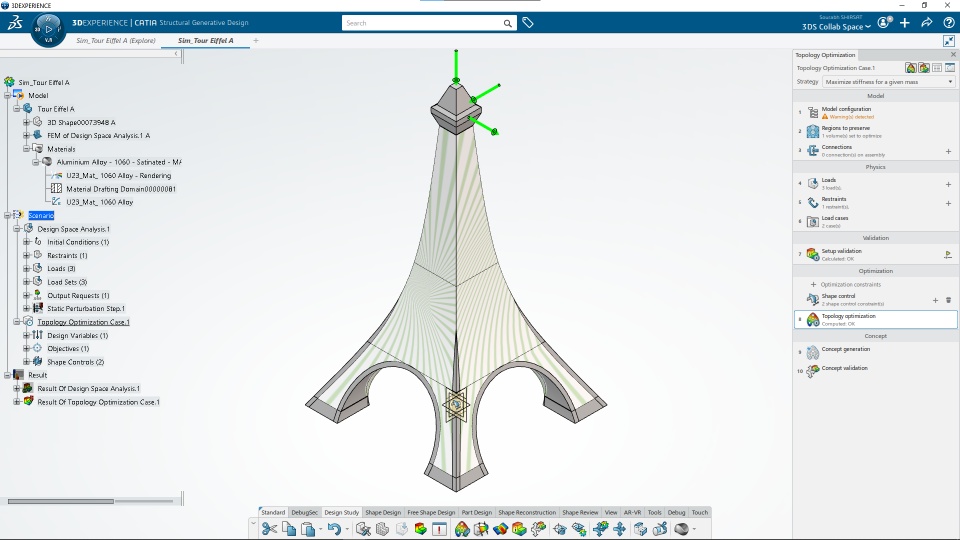Open a new tab with the plus

point(256,40)
